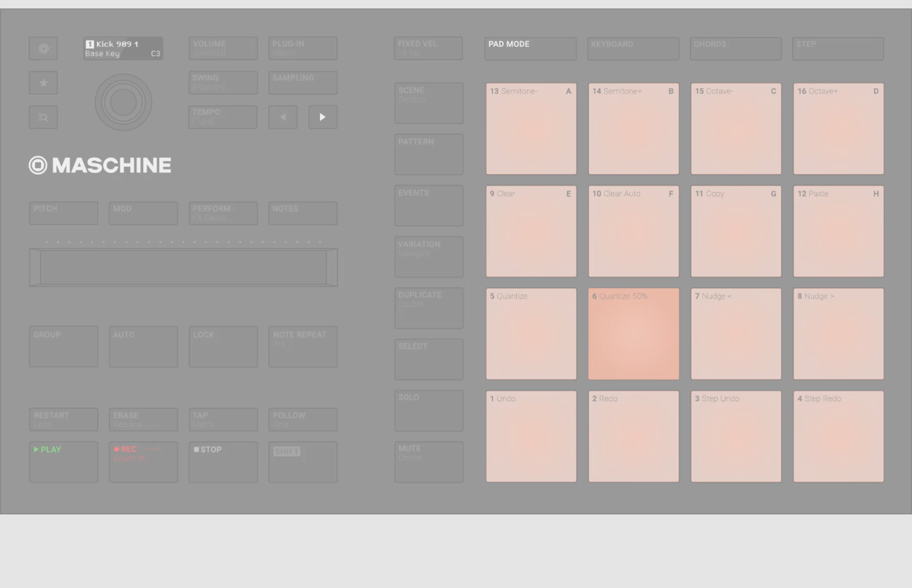This screenshot has width=912, height=588.
Task: Switch to CHORDS mode
Action: pyautogui.click(x=736, y=49)
